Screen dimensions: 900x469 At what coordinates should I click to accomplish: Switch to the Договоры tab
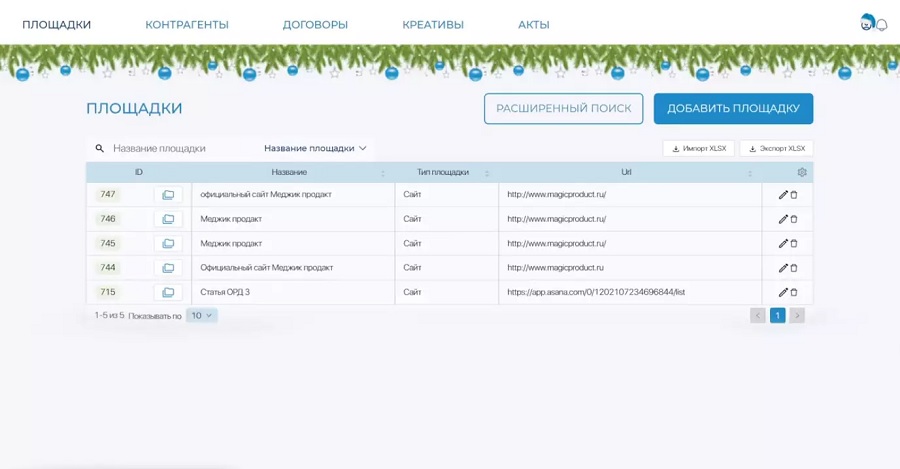[x=315, y=25]
